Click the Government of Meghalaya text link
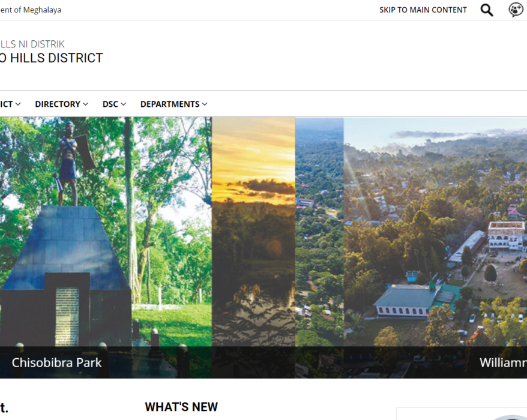This screenshot has height=420, width=527. (31, 10)
